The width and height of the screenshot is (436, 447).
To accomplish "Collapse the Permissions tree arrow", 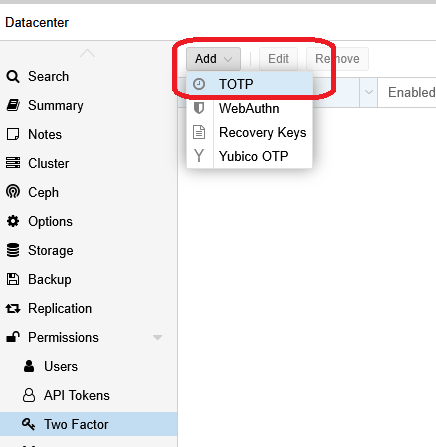I will (157, 338).
